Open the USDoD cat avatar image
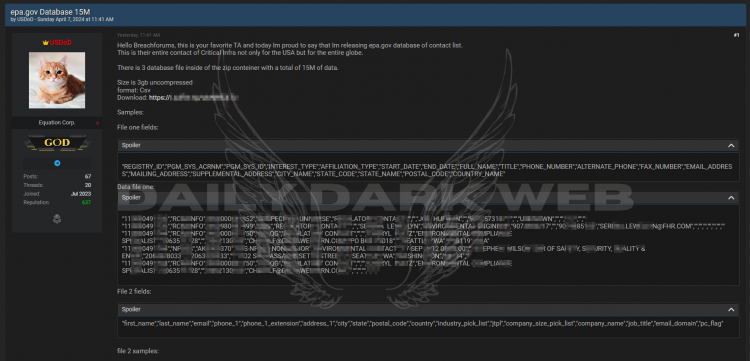Screen dimensions: 750x361 (57, 80)
